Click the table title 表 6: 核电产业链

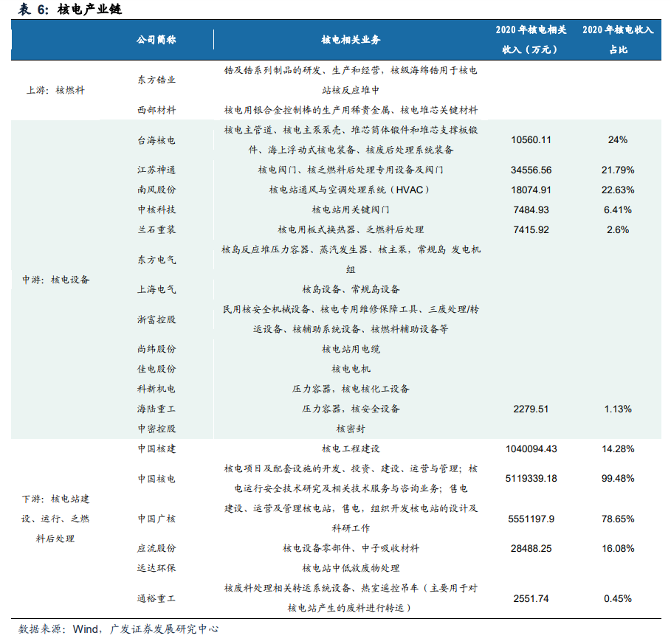[69, 9]
